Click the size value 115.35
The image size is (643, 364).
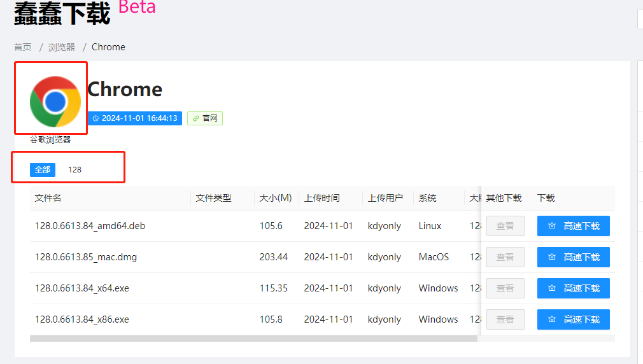point(274,288)
